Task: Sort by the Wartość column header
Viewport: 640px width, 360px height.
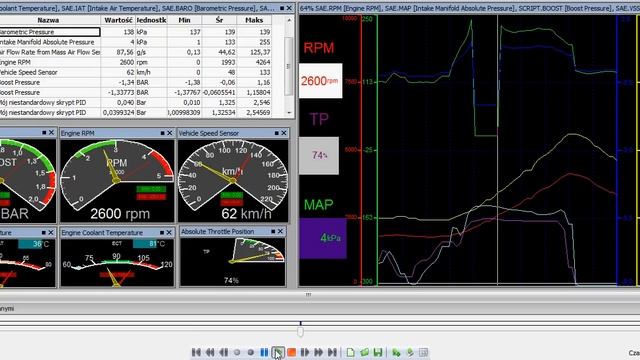Action: tap(118, 20)
